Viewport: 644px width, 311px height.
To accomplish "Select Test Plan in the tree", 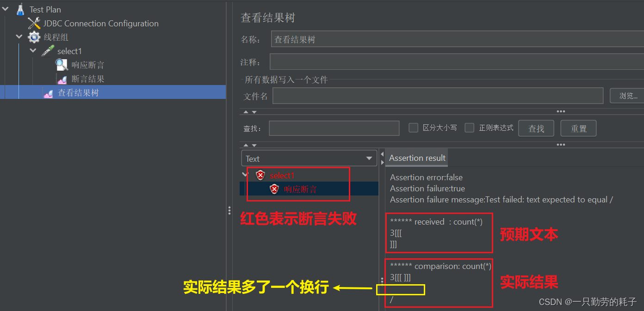I will (45, 9).
